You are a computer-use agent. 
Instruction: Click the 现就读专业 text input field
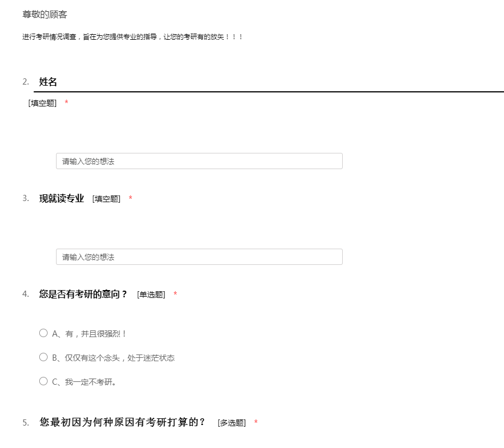click(199, 257)
